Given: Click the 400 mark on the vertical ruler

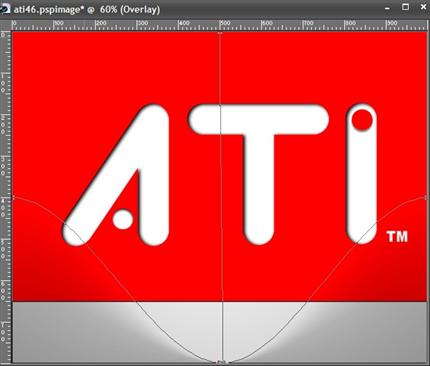Looking at the screenshot, I should [x=3, y=208].
